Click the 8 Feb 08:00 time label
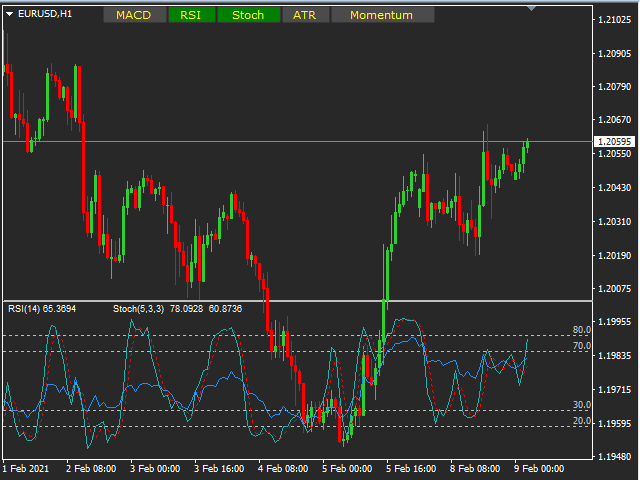640x480 pixels. point(475,469)
